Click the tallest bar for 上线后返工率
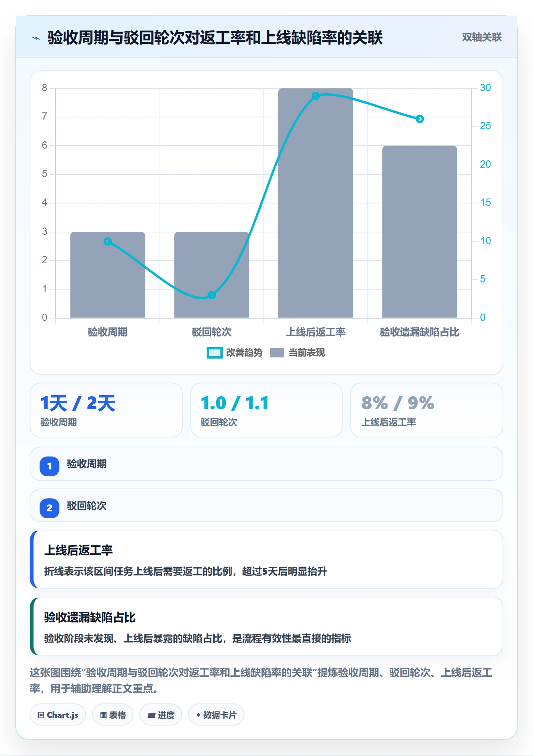The image size is (533, 756). tap(316, 203)
